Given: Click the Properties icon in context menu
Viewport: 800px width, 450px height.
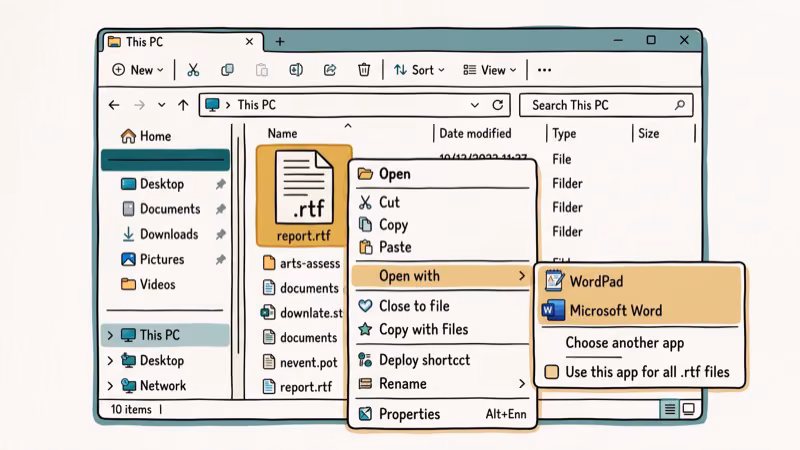Looking at the screenshot, I should pos(365,414).
